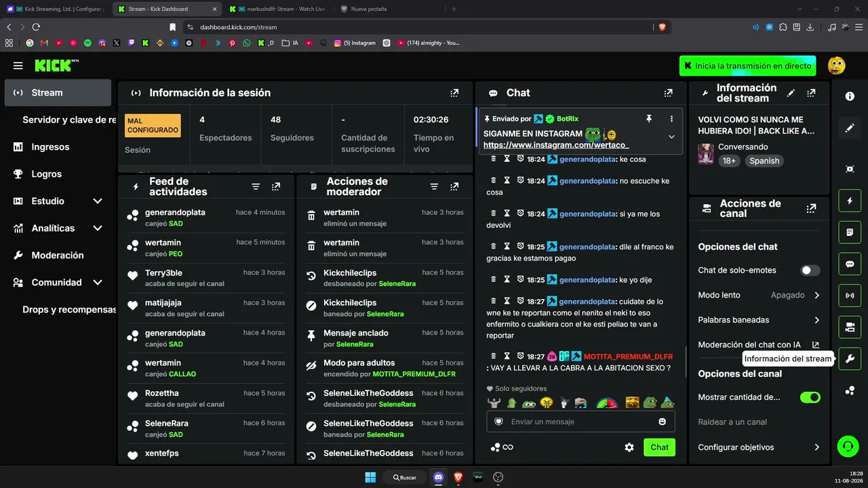Toggle Chat de solo-emotes switch
868x488 pixels.
coord(810,270)
